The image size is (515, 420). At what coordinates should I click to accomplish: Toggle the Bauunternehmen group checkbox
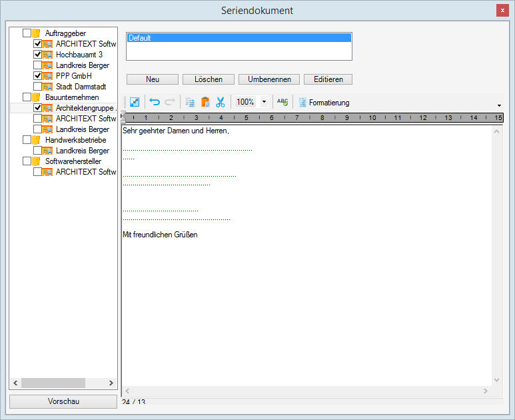click(x=27, y=97)
